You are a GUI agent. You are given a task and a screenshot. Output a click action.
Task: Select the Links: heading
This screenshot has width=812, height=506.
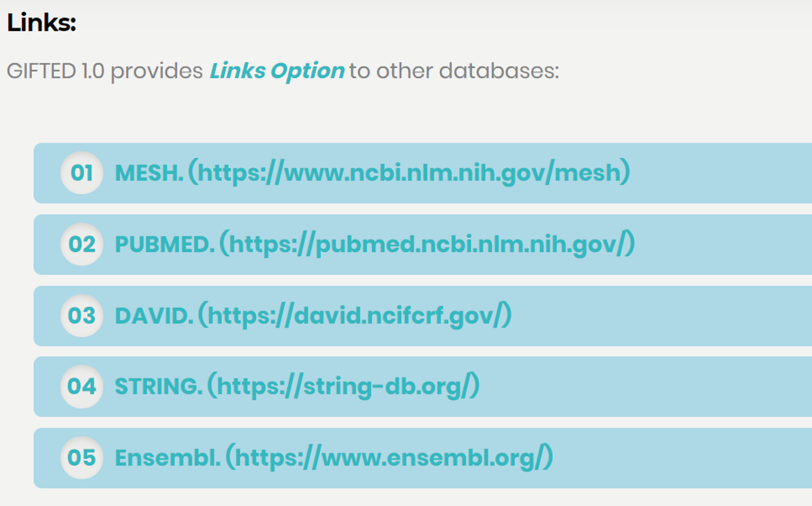42,23
